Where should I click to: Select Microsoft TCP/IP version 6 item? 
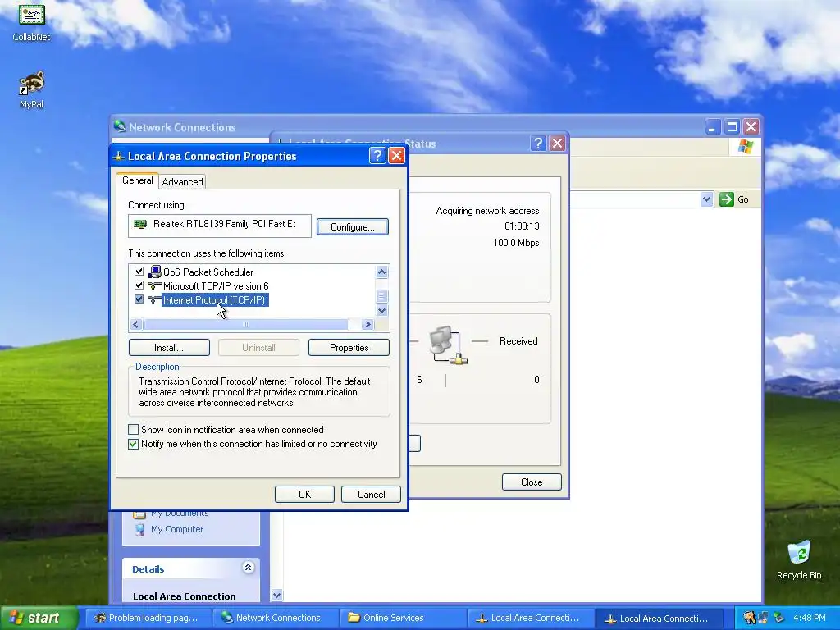[x=216, y=286]
